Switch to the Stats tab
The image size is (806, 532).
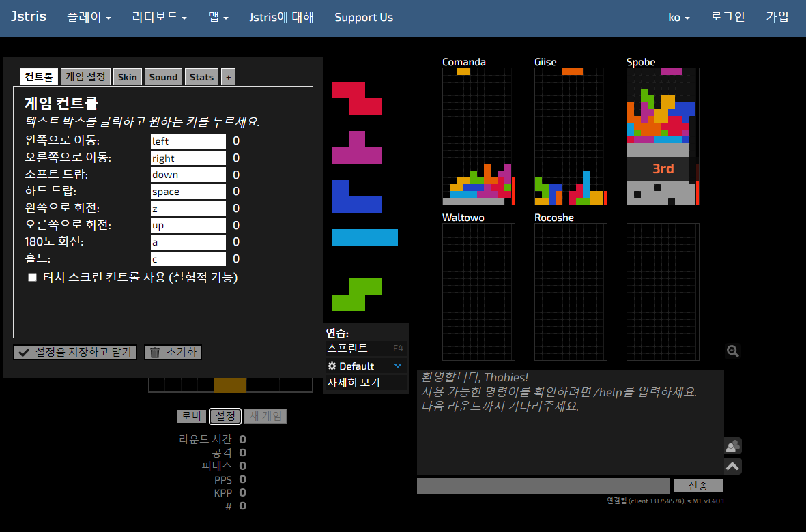click(x=201, y=77)
